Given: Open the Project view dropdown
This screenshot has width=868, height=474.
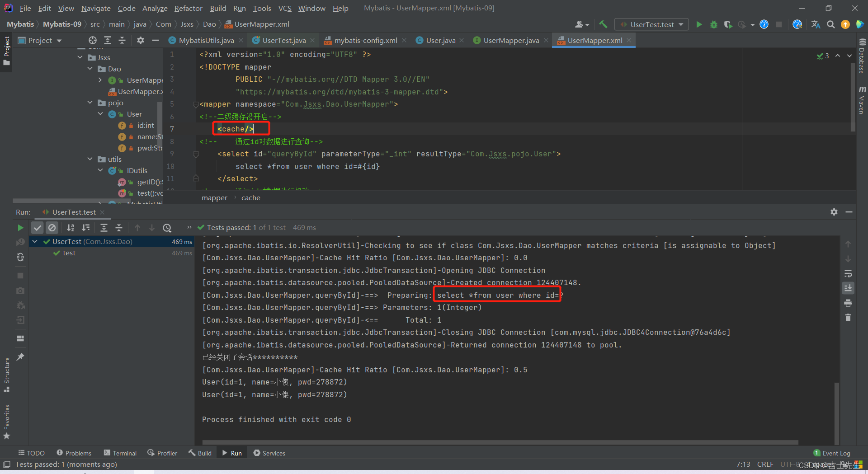Looking at the screenshot, I should coord(40,40).
